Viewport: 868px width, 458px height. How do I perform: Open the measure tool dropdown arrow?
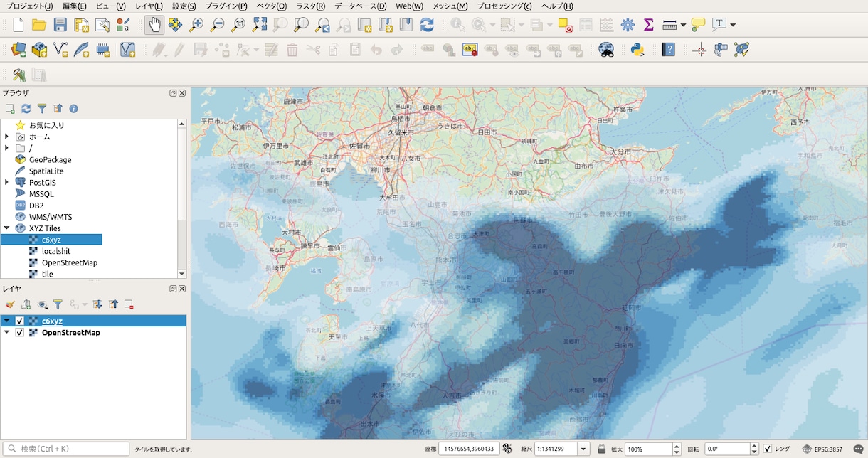click(683, 25)
